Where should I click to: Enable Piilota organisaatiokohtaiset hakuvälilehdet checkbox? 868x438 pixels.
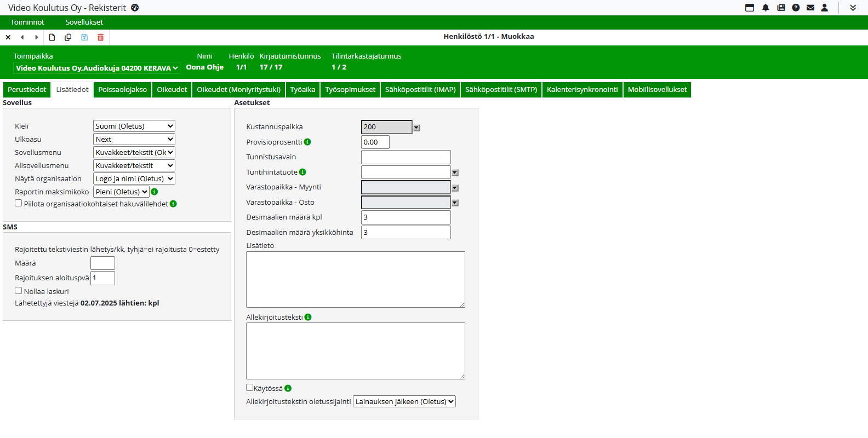coord(19,203)
